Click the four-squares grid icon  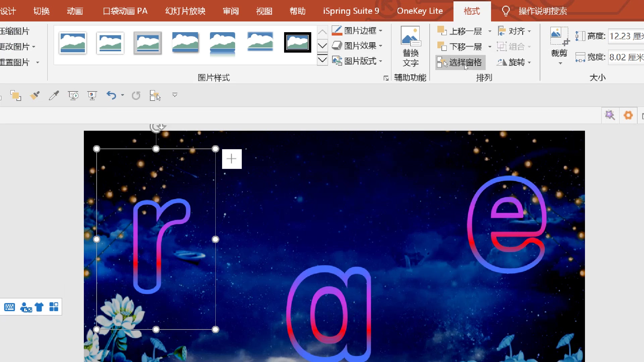(x=54, y=307)
